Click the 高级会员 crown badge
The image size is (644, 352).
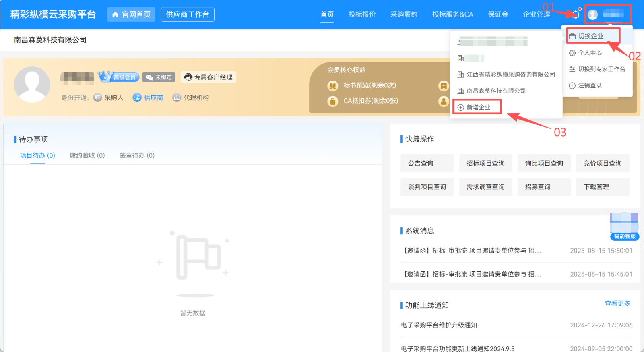119,77
